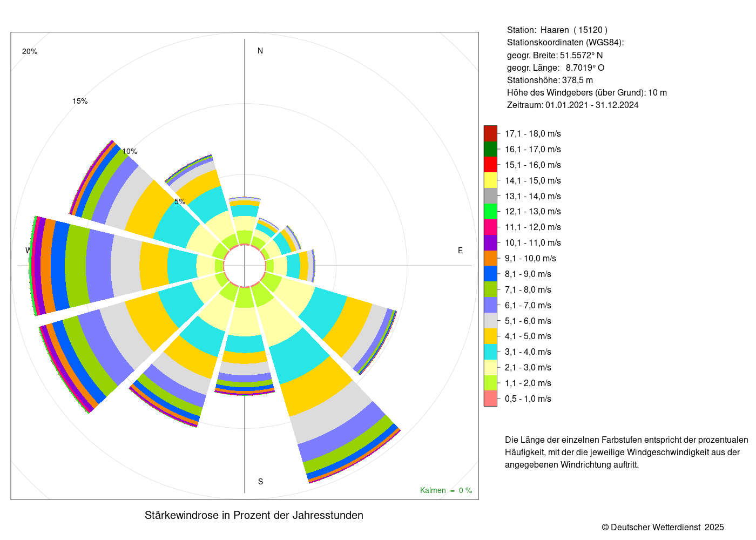The width and height of the screenshot is (756, 540).
Task: Click the Kalmen = 0 % text
Action: tap(446, 490)
